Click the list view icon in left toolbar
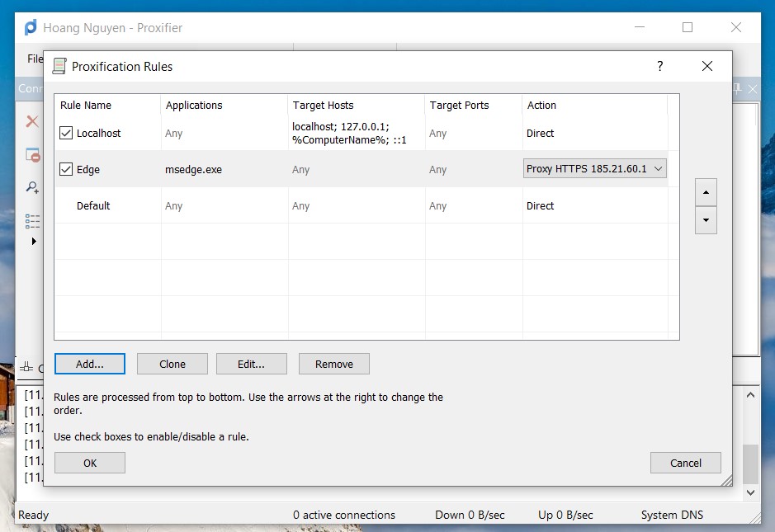This screenshot has height=532, width=775. (32, 220)
